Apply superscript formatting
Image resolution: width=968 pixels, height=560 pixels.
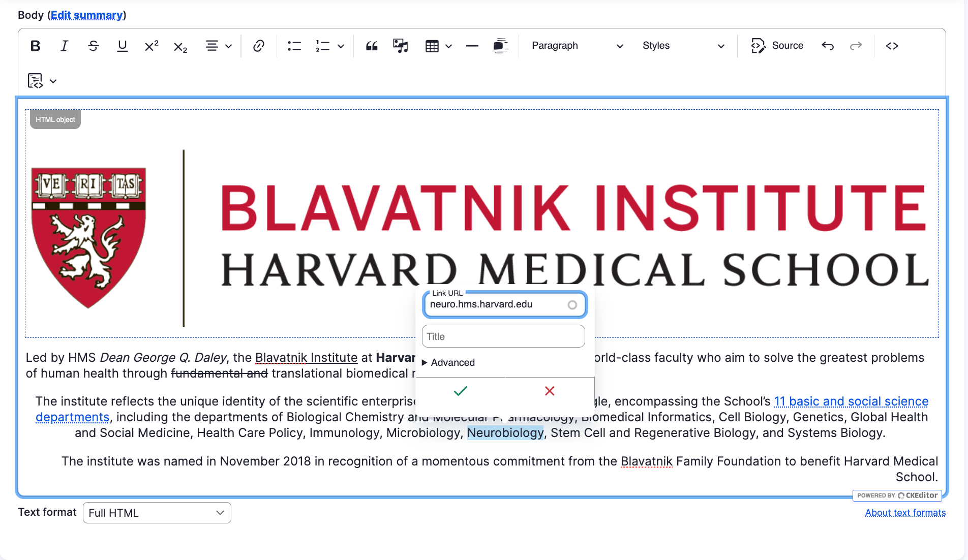152,46
